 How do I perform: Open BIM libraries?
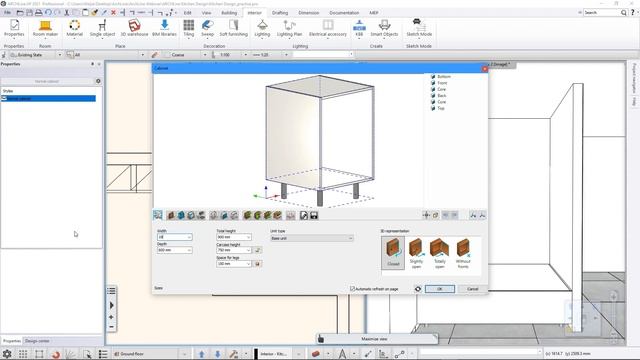click(x=164, y=28)
